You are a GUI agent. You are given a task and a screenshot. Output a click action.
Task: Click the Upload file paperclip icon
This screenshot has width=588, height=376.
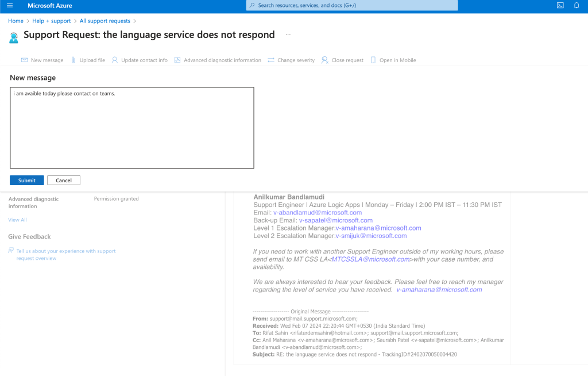coord(73,60)
